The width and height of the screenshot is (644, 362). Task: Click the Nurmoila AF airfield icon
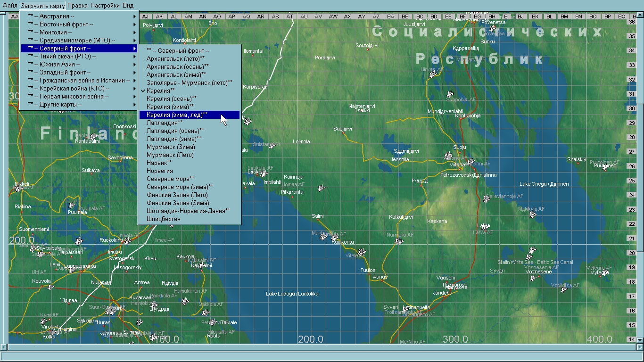click(399, 241)
